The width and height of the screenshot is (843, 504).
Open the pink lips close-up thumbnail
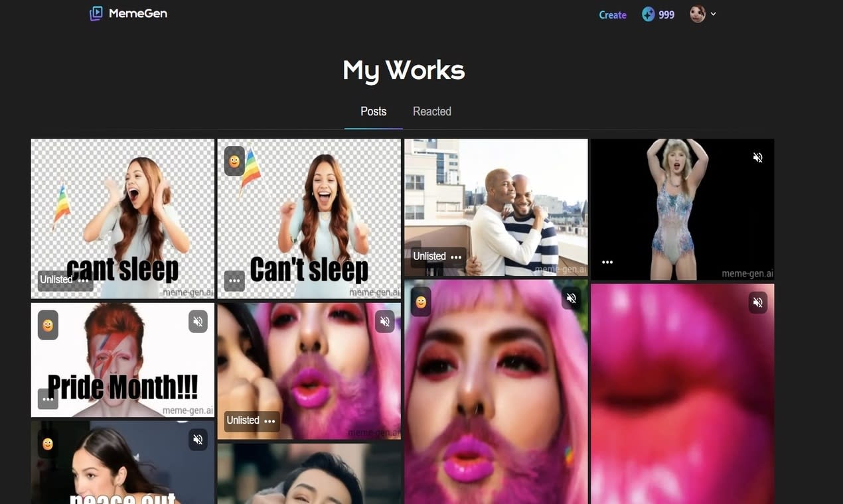point(682,394)
